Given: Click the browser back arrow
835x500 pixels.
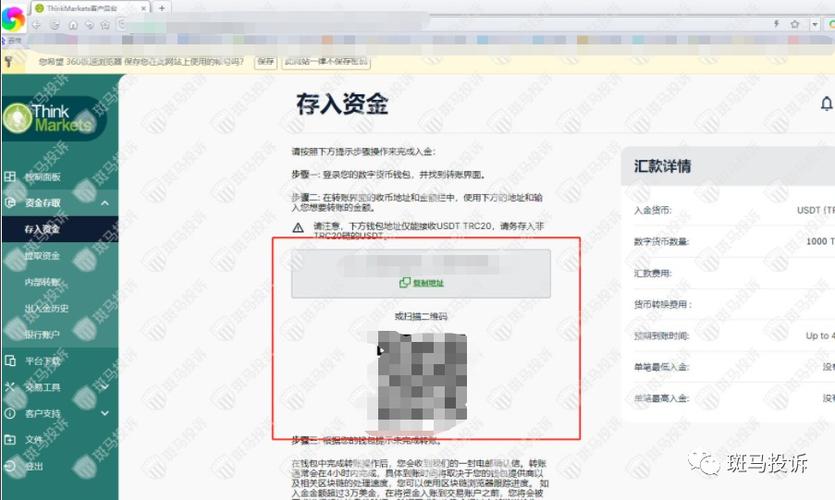Looking at the screenshot, I should 37,24.
